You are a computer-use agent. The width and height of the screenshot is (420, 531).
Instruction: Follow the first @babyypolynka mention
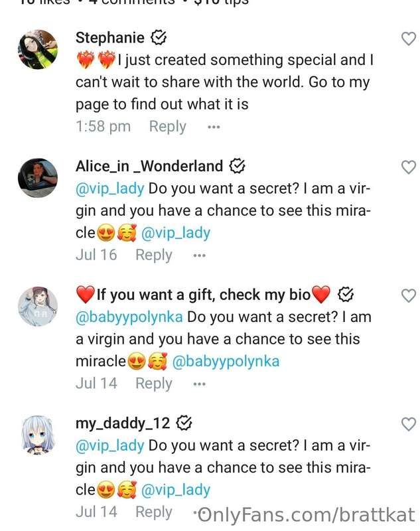coord(129,317)
